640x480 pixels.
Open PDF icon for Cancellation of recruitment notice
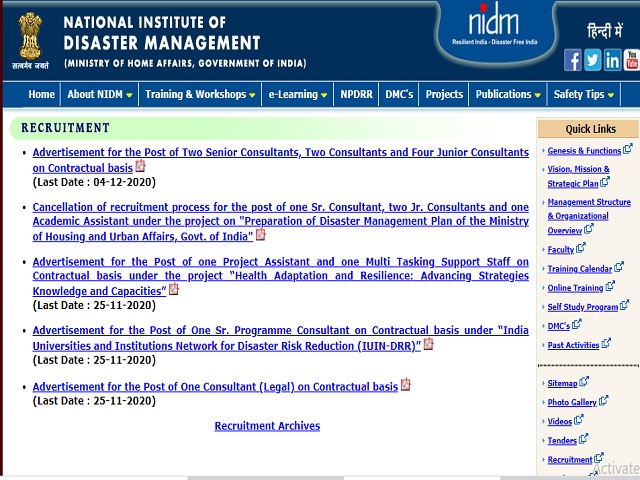coord(260,235)
